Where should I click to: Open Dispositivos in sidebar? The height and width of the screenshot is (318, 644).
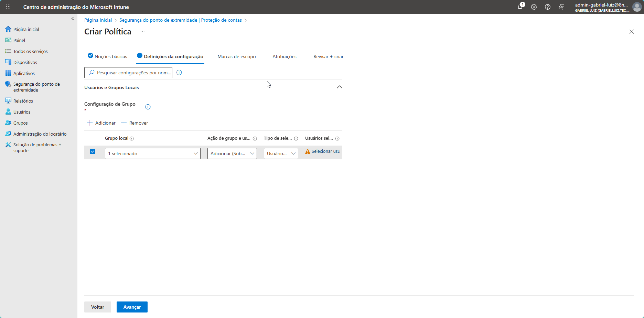pyautogui.click(x=25, y=62)
